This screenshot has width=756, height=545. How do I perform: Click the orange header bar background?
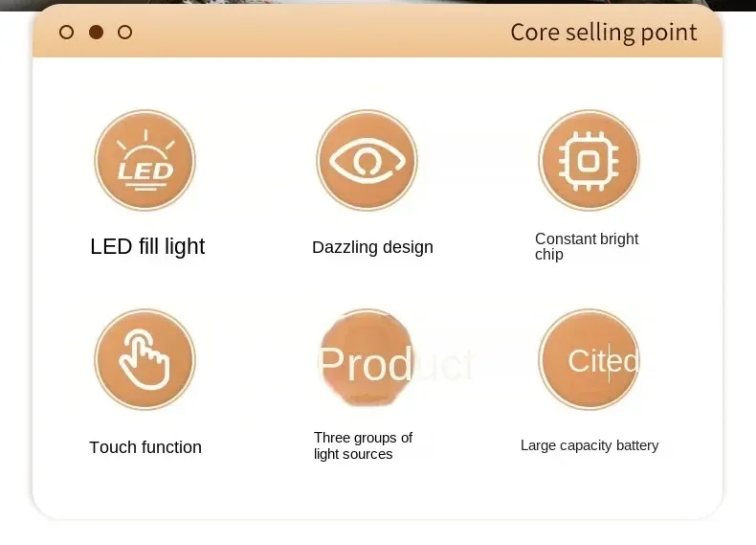tap(377, 32)
